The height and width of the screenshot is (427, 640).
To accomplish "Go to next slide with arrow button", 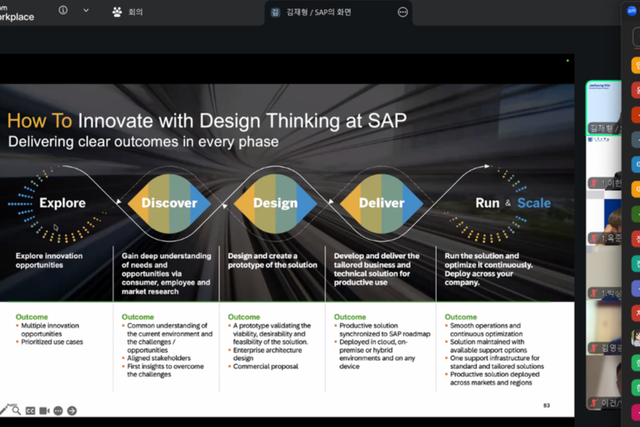I will tap(72, 411).
